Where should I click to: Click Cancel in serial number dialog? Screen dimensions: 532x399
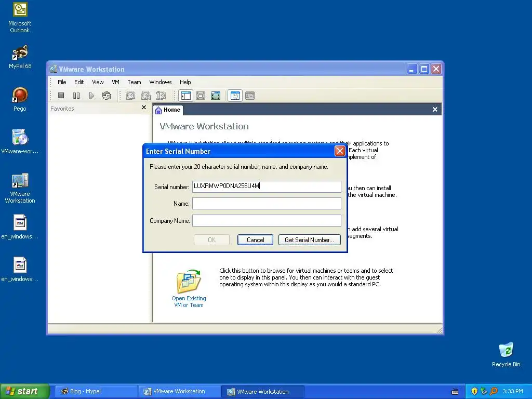[x=255, y=240]
